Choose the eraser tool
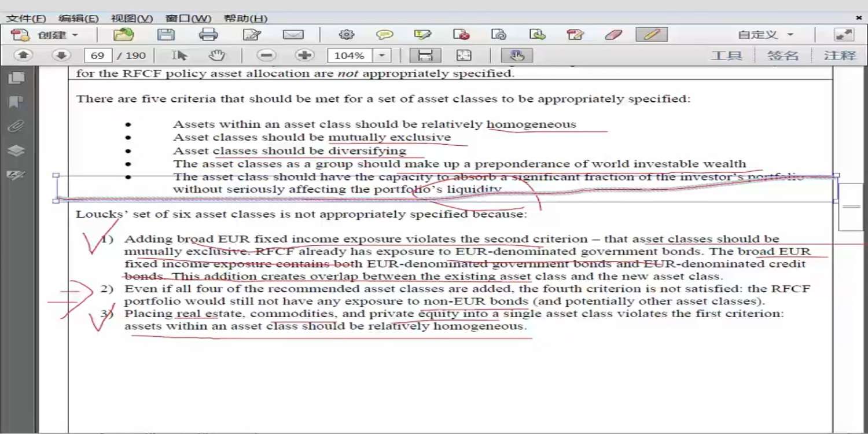The height and width of the screenshot is (434, 868). pos(613,35)
